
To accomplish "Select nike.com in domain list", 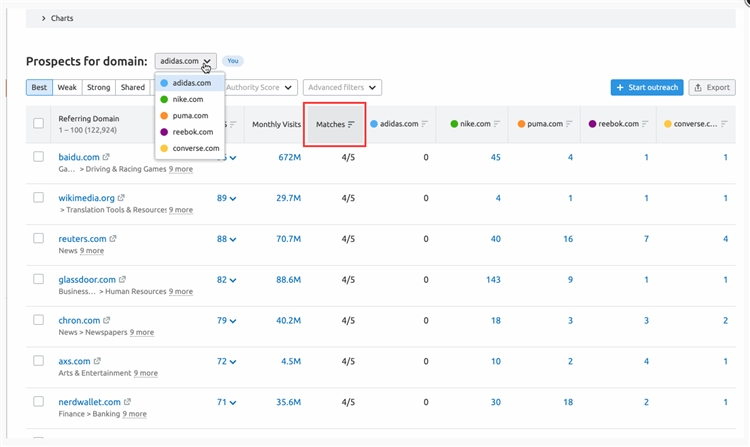I will 190,99.
